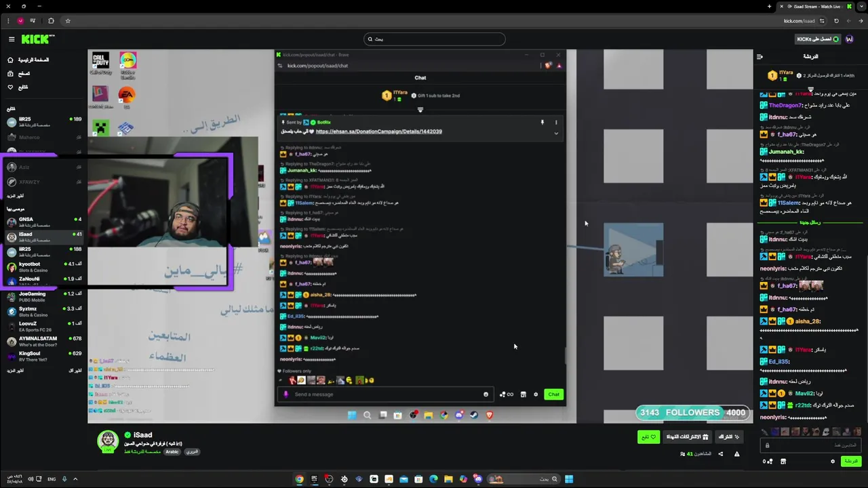Expand the recommended list at sidebar bottom
Viewport: 868px width, 488px height.
click(15, 371)
